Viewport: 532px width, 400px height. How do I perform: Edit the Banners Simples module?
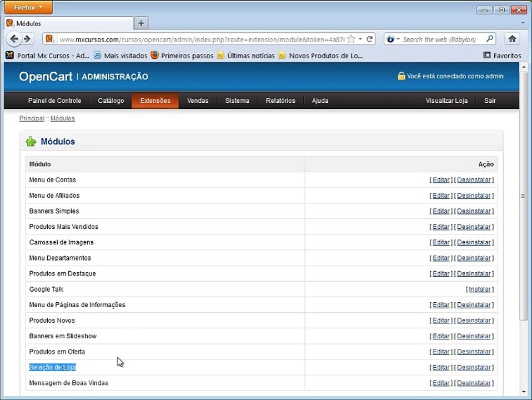pos(441,211)
